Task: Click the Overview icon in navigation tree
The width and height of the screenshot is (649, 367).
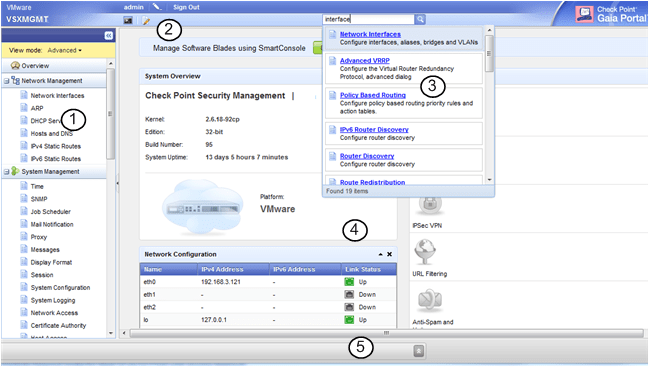Action: click(15, 65)
